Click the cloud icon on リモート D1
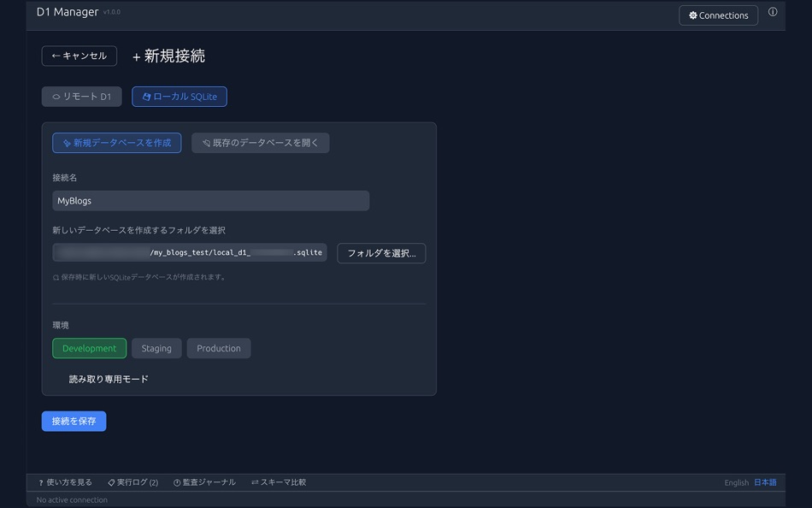Viewport: 812px width, 508px height. 56,96
